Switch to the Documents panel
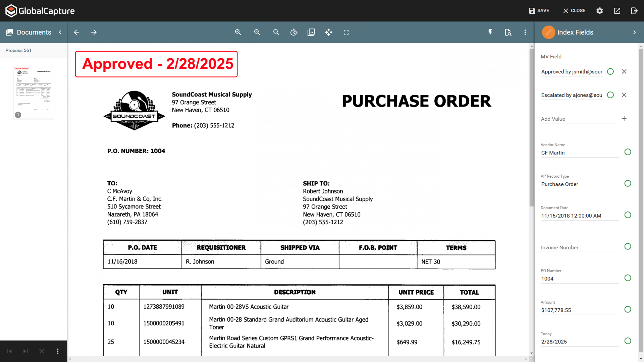 [34, 32]
